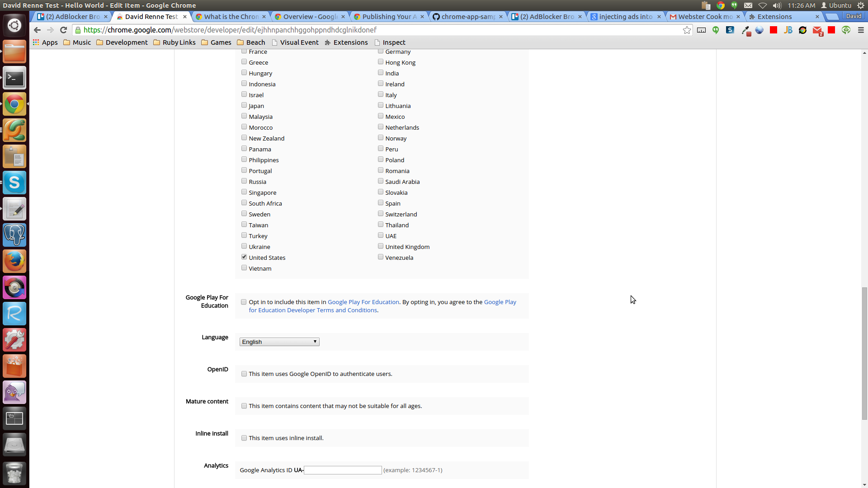Open the Apps shortcut in bookmarks bar

click(x=45, y=42)
